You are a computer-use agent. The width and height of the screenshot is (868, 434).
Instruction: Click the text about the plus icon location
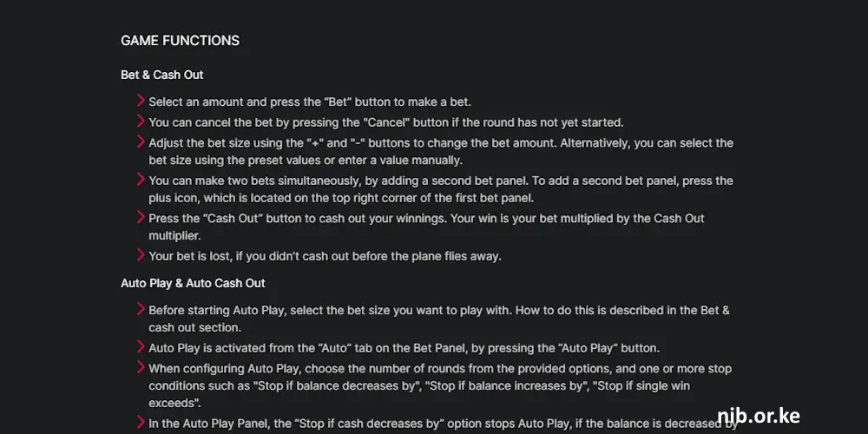click(x=341, y=198)
